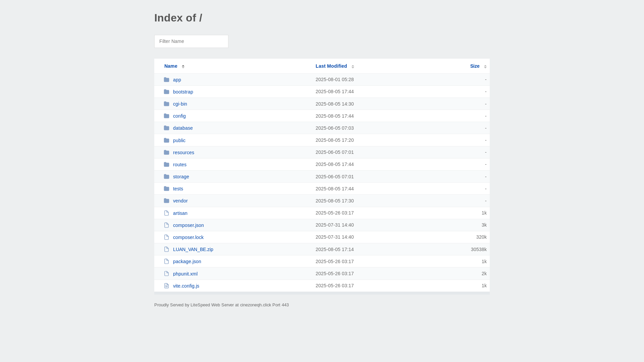The height and width of the screenshot is (362, 644).
Task: Click the storage folder icon
Action: coord(166,177)
